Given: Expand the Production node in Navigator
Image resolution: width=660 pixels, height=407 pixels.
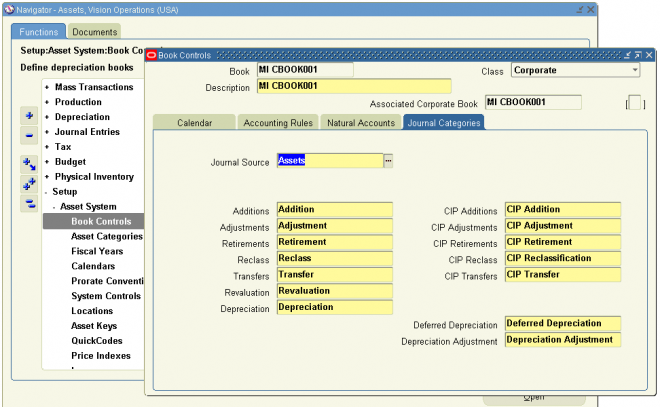Looking at the screenshot, I should pyautogui.click(x=47, y=102).
